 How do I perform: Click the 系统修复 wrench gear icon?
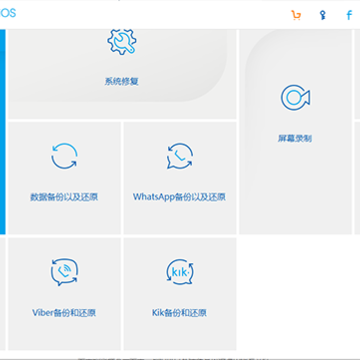(122, 41)
